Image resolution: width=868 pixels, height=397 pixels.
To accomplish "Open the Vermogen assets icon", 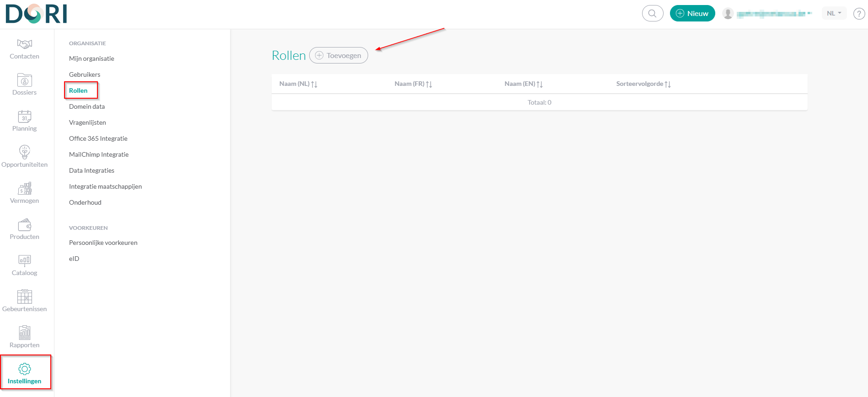I will tap(25, 188).
